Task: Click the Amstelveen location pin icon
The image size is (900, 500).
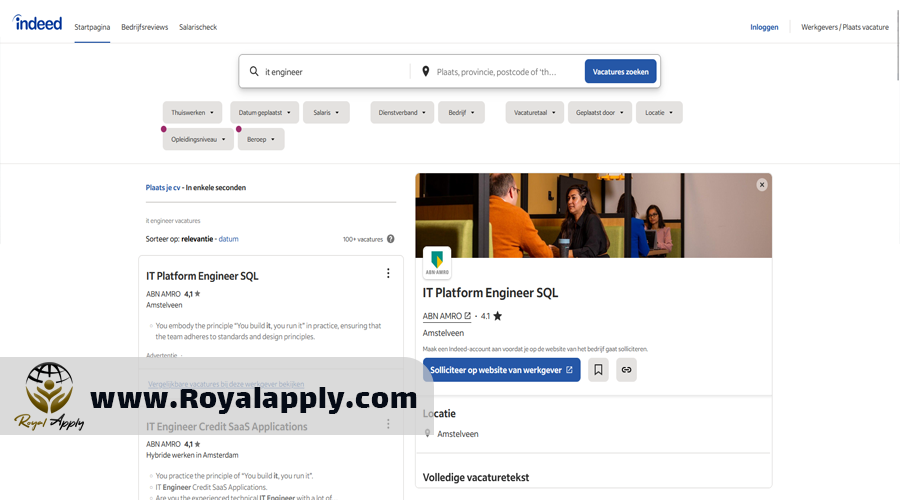Action: [x=428, y=433]
